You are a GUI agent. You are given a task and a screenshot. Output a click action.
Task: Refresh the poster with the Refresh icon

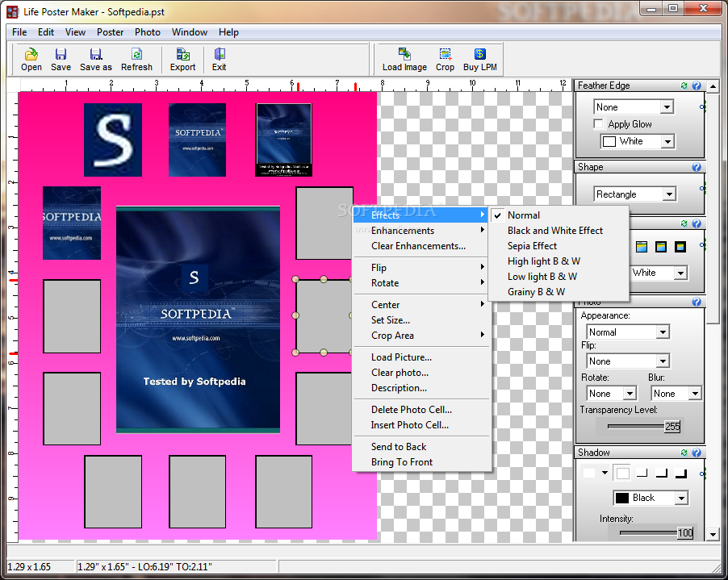point(136,60)
